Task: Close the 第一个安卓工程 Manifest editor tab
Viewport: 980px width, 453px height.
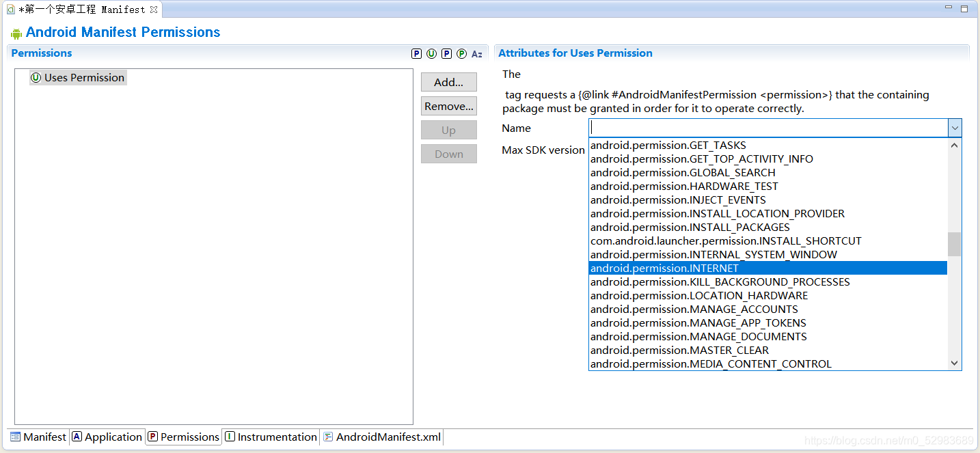Action: point(154,10)
